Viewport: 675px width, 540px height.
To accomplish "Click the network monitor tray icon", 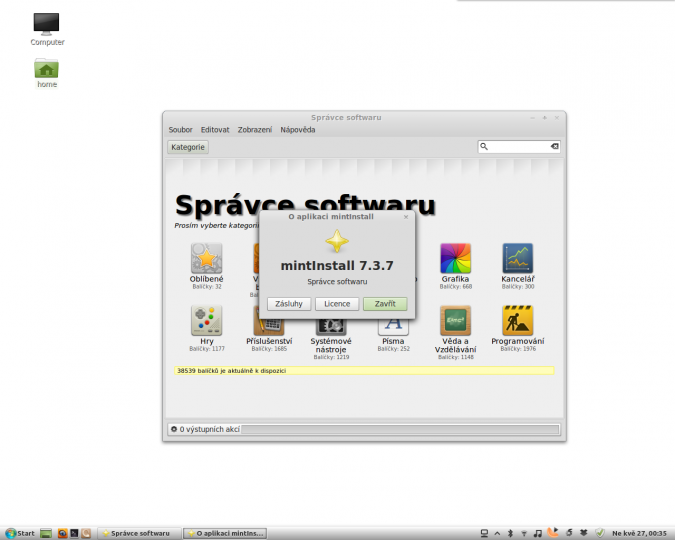I will pos(484,533).
